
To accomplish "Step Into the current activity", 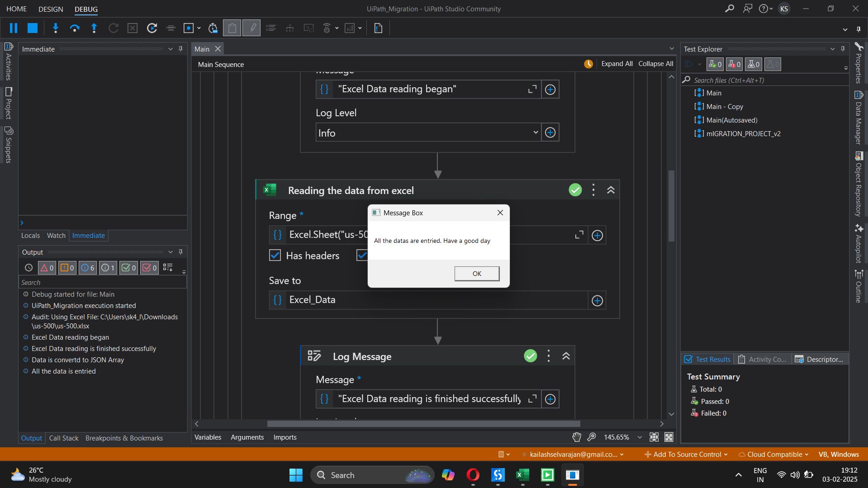I will click(x=56, y=28).
